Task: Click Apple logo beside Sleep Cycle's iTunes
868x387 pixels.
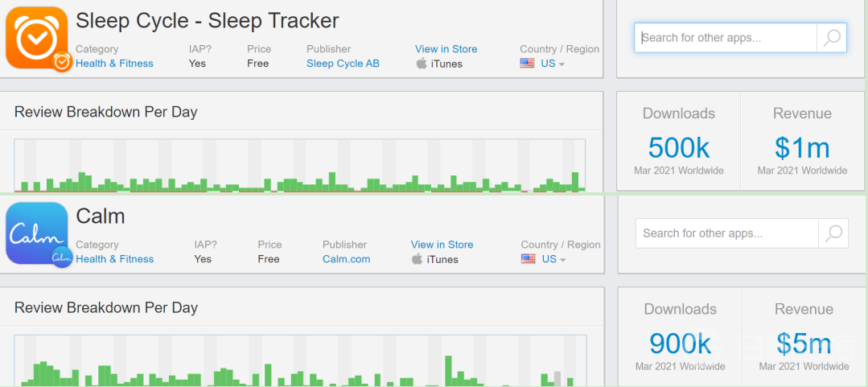Action: 422,64
